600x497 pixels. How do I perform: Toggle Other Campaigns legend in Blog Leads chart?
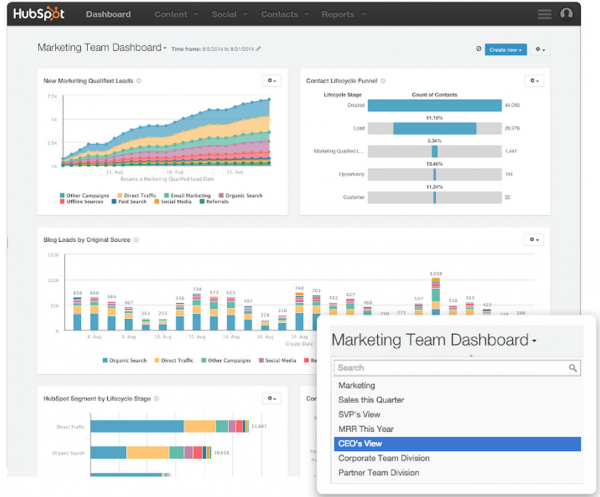click(226, 360)
